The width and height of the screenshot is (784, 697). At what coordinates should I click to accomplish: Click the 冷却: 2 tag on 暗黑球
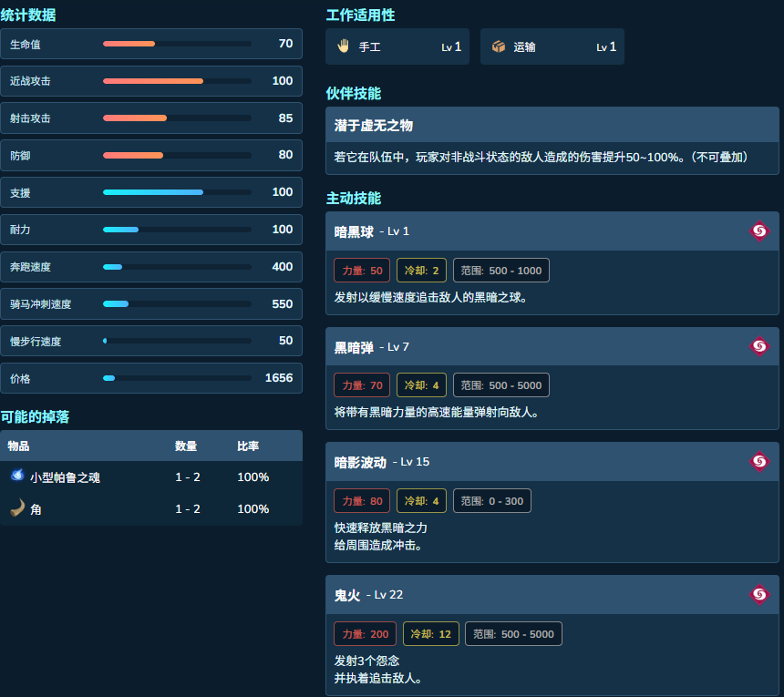point(421,271)
